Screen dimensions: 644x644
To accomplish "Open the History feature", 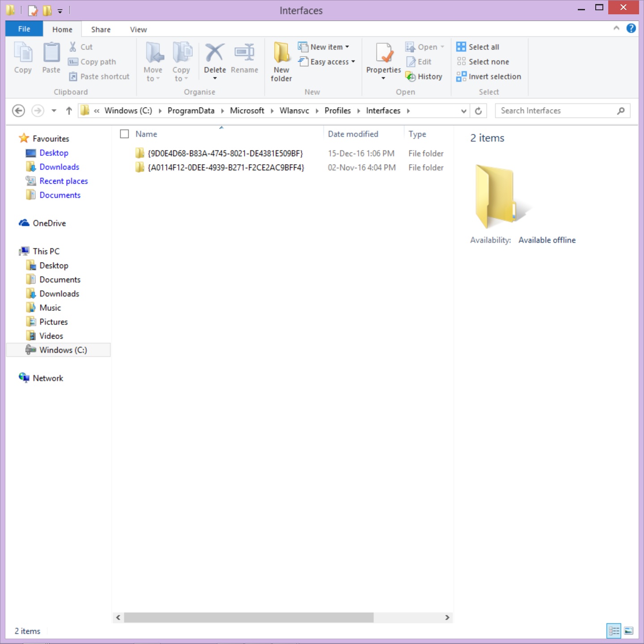I will (424, 76).
